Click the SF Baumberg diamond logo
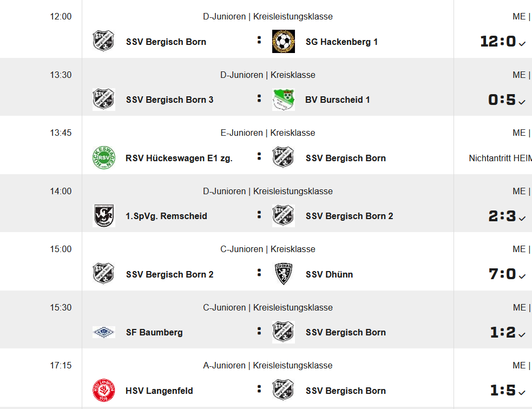Screen dimensions: 532x409 pyautogui.click(x=103, y=332)
